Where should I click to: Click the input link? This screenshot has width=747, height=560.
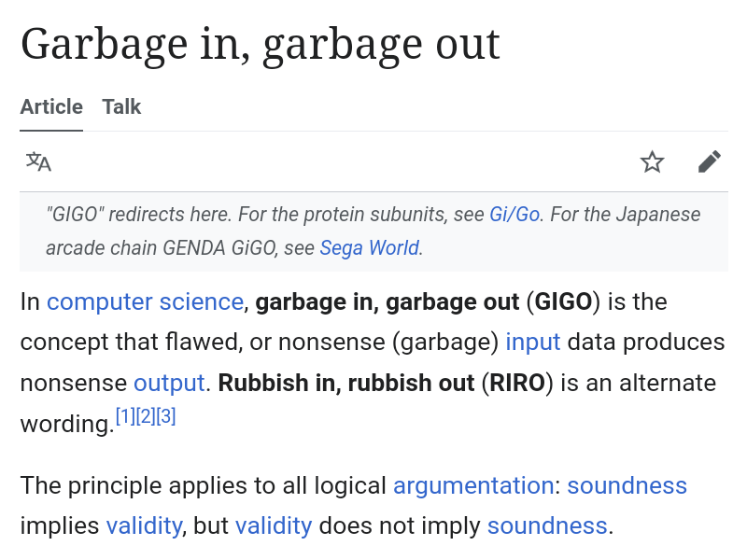pyautogui.click(x=532, y=343)
